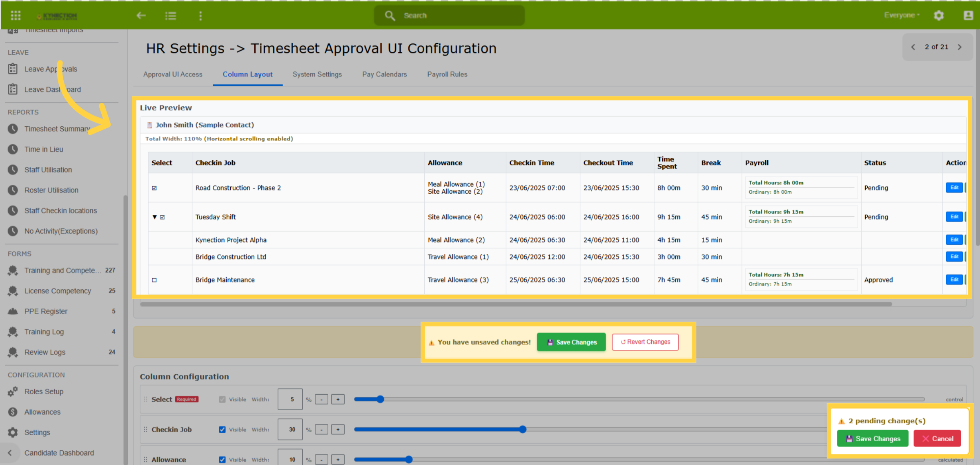Tick the Bridge Maintenance row checkbox
Image resolution: width=980 pixels, height=465 pixels.
click(154, 280)
